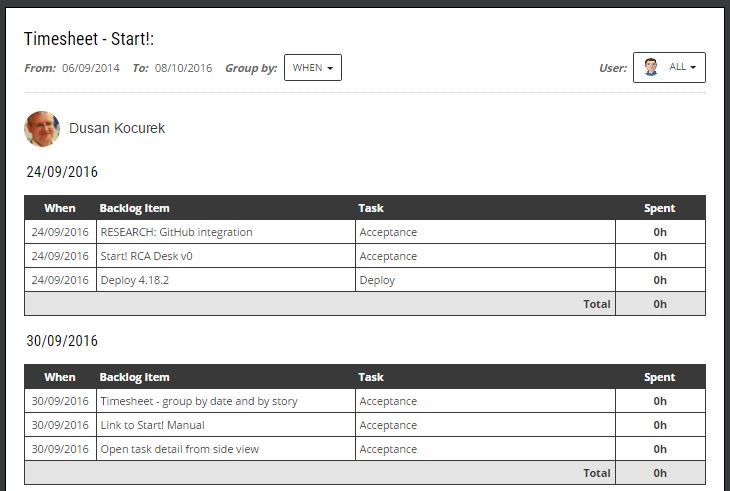This screenshot has height=491, width=730.
Task: Click Task column header in second table
Action: click(371, 377)
